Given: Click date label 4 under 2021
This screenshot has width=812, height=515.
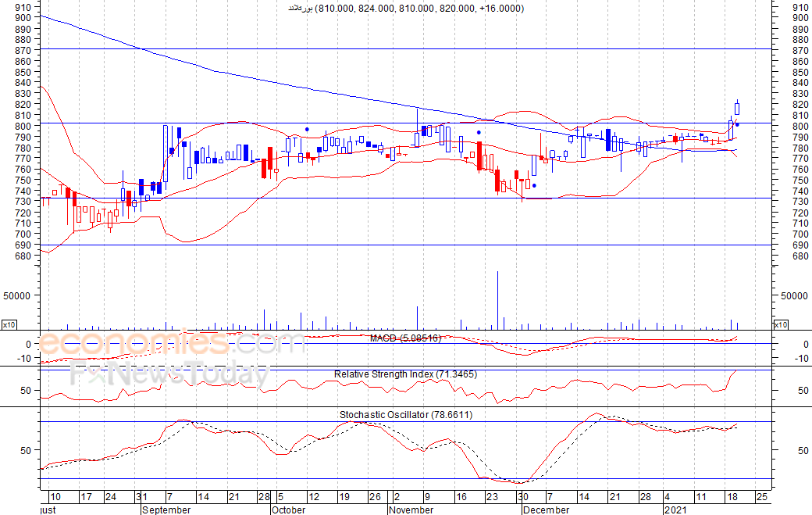Looking at the screenshot, I should pyautogui.click(x=668, y=497).
